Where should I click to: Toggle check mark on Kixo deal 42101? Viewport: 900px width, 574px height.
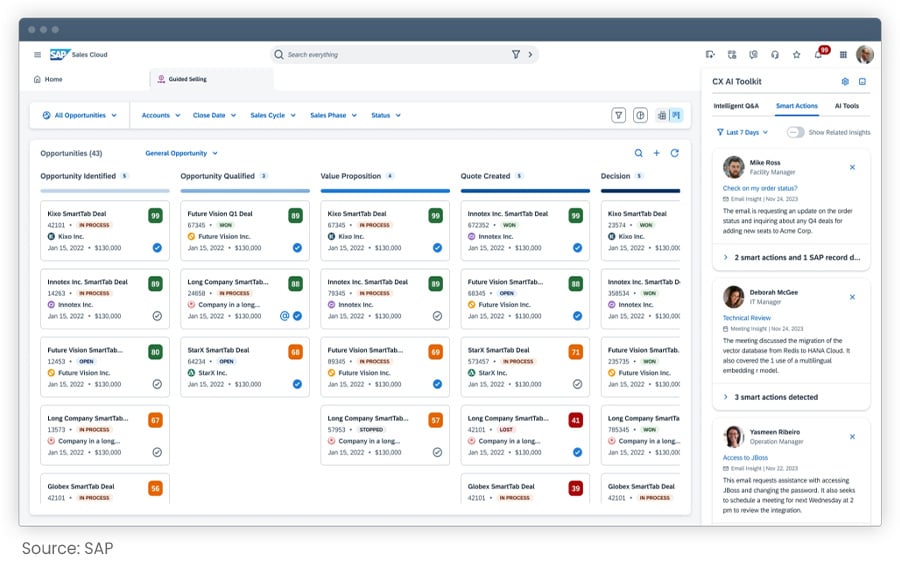pos(157,248)
